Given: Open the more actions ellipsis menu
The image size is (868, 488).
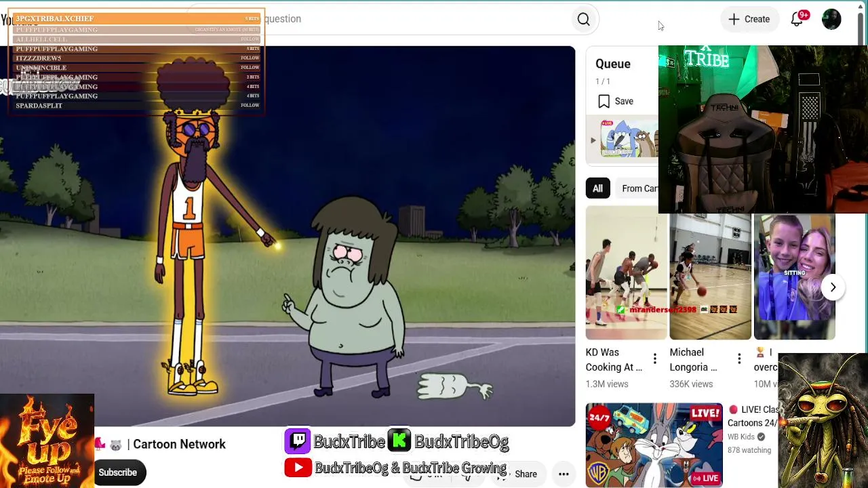Looking at the screenshot, I should click(564, 474).
